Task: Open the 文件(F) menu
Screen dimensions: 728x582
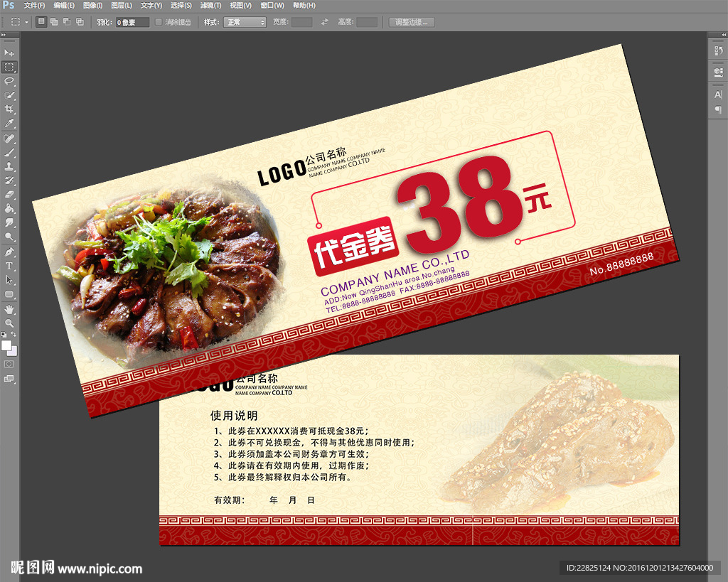Action: 34,6
